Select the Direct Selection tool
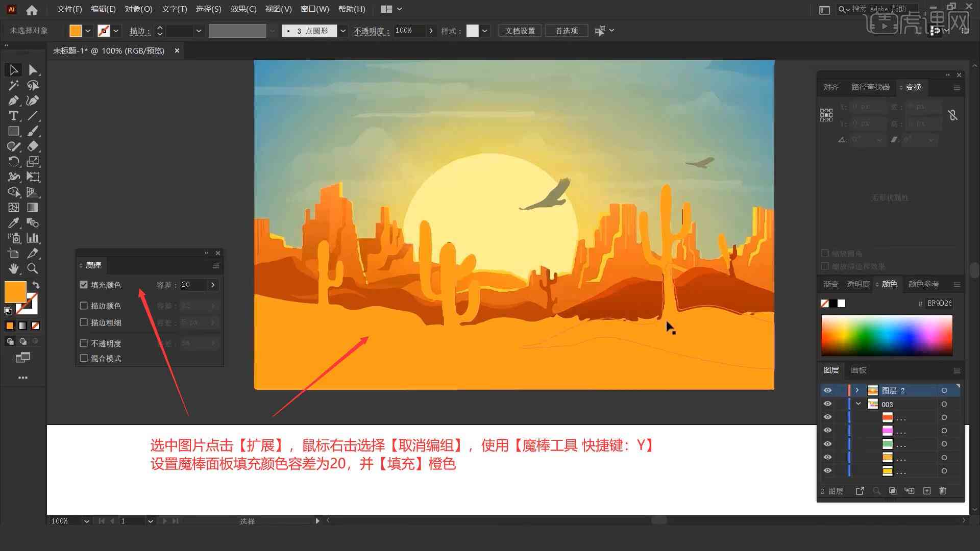 (32, 69)
